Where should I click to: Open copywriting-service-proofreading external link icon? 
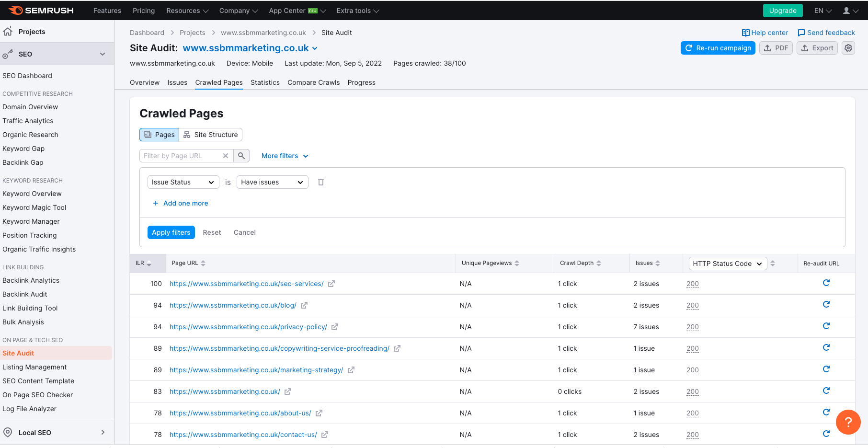point(397,348)
